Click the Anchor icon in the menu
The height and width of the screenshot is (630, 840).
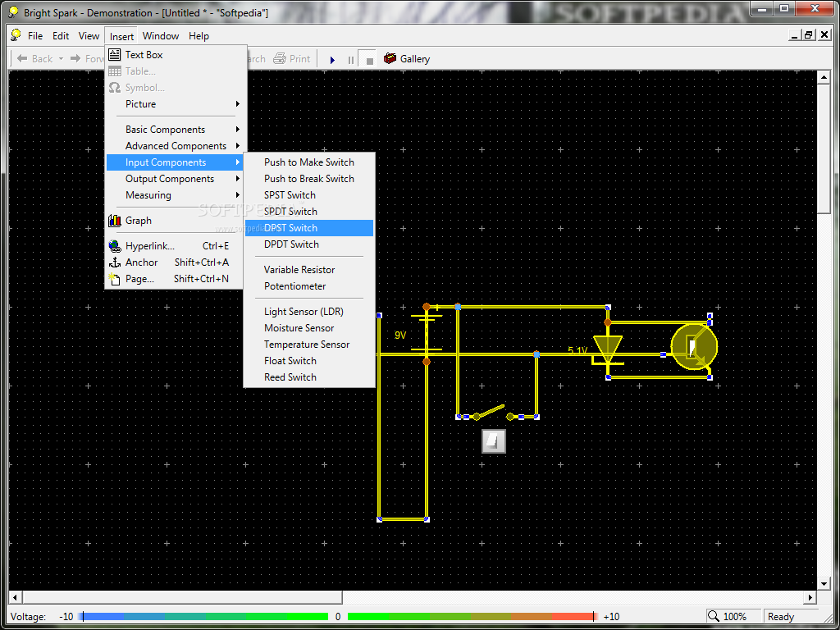115,262
